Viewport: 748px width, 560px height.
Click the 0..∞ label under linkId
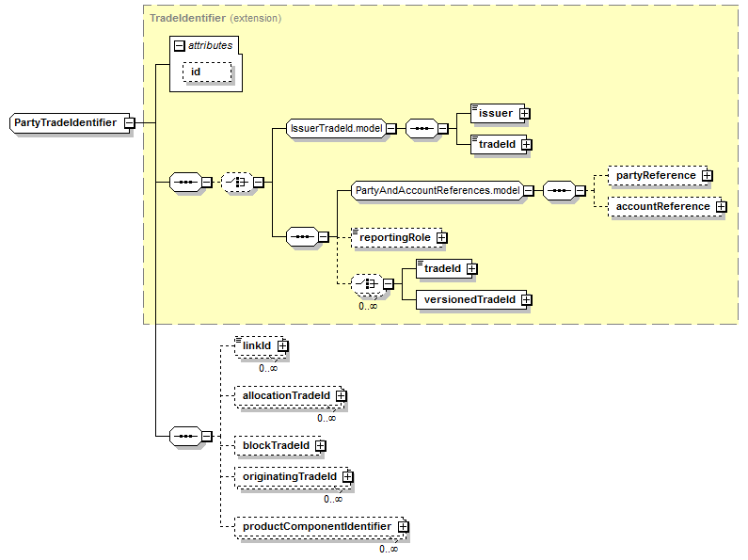click(268, 368)
